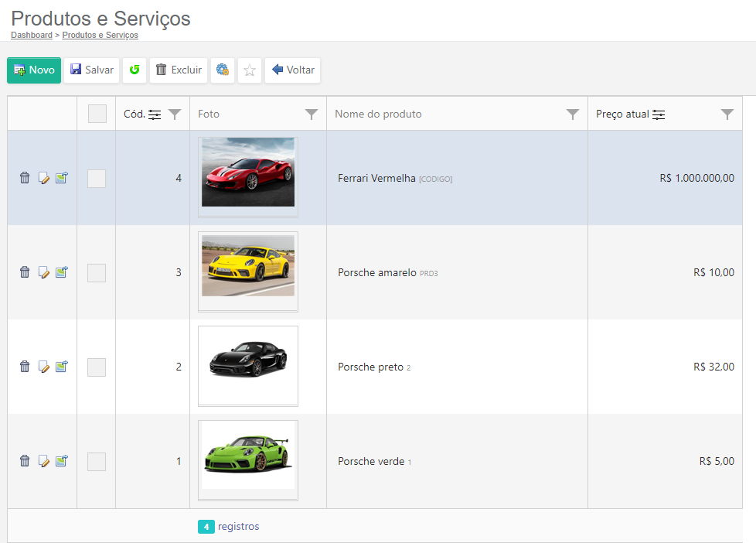Open filter dropdown on Preço atual column
The width and height of the screenshot is (756, 543).
pyautogui.click(x=727, y=114)
